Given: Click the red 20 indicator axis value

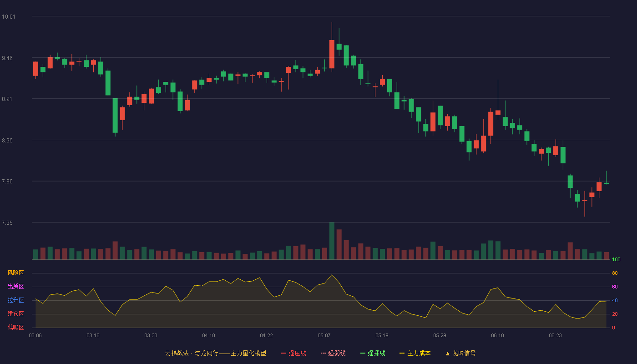Looking at the screenshot, I should point(615,314).
